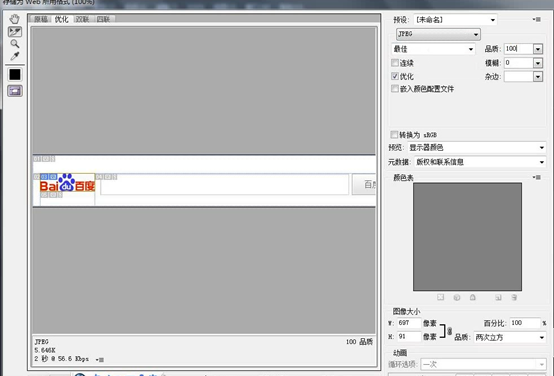The height and width of the screenshot is (376, 554).
Task: Open the JPEG file format dropdown
Action: (438, 34)
